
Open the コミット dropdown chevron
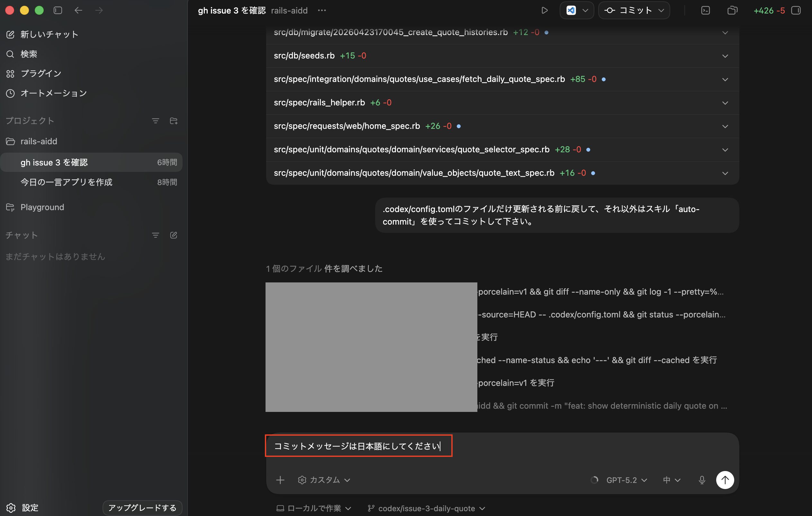(661, 11)
